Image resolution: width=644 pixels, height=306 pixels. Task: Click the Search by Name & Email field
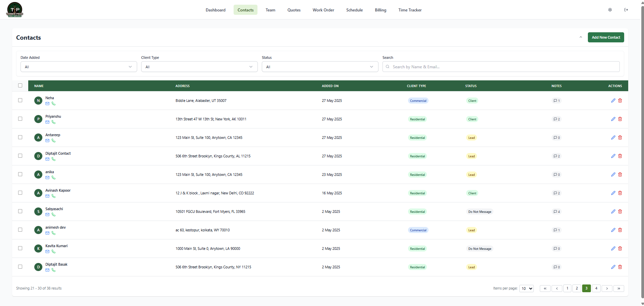click(x=501, y=67)
